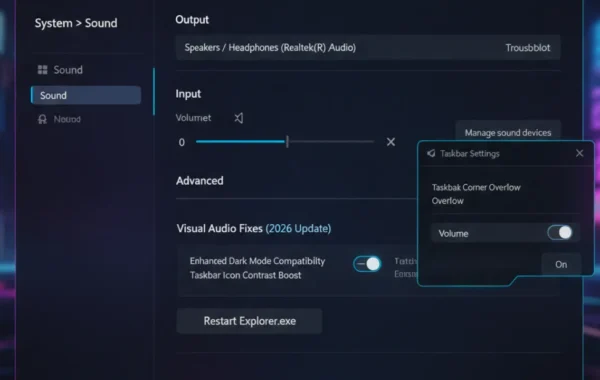Click the Advanced section heading
Viewport: 600px width, 380px height.
tap(200, 181)
